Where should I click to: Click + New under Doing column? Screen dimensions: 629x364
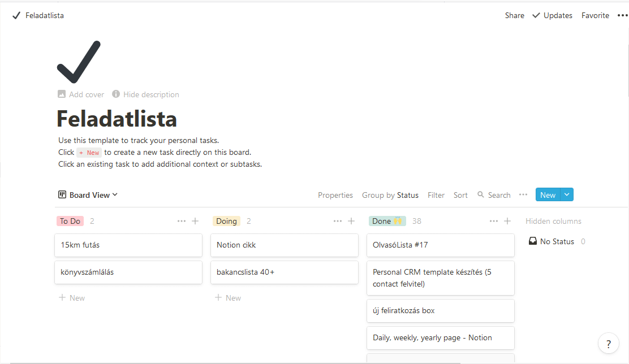[x=228, y=298]
